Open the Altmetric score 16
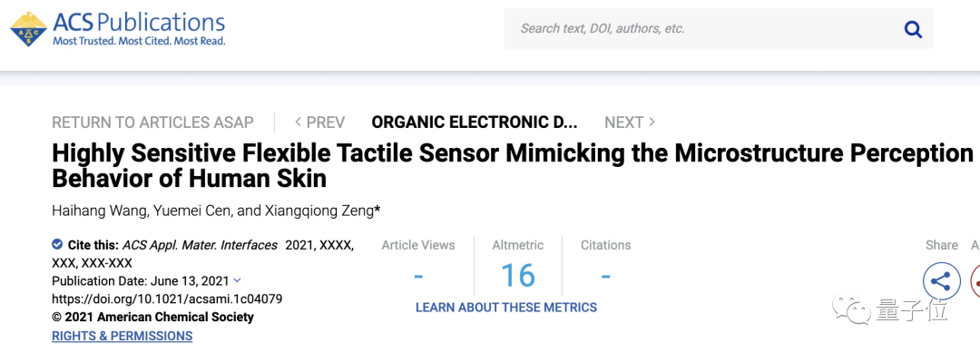 [518, 275]
